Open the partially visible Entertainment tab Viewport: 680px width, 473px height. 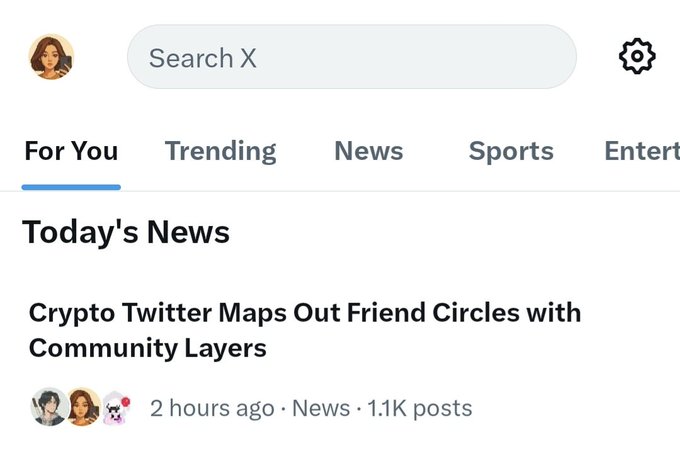click(x=642, y=151)
